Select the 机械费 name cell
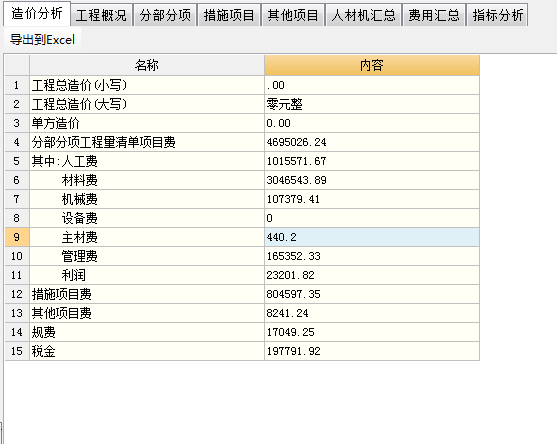Image resolution: width=557 pixels, height=444 pixels. 147,199
